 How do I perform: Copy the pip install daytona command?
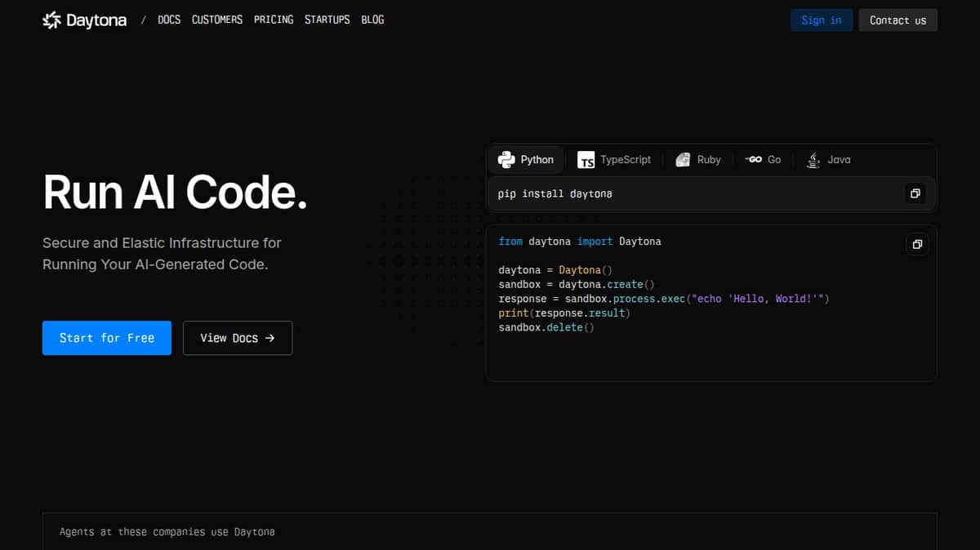coord(915,194)
